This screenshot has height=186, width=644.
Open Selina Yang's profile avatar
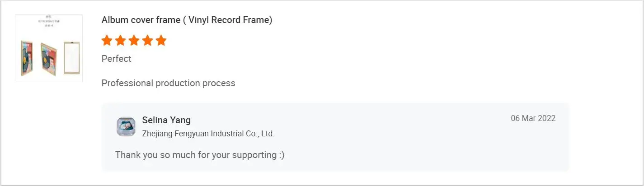126,127
